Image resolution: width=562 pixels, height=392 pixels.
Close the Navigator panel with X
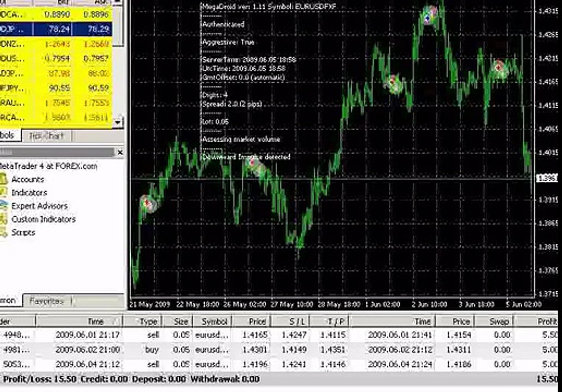[120, 152]
